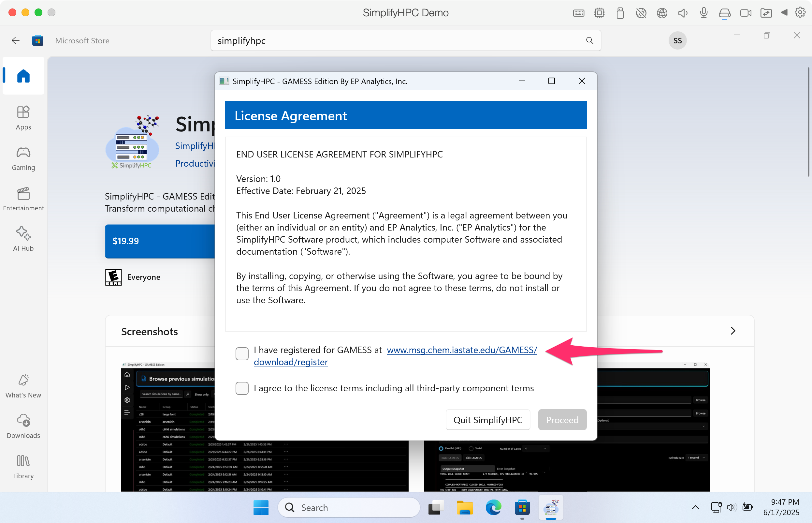The image size is (812, 523).
Task: Open the Gaming section icon
Action: point(23,153)
